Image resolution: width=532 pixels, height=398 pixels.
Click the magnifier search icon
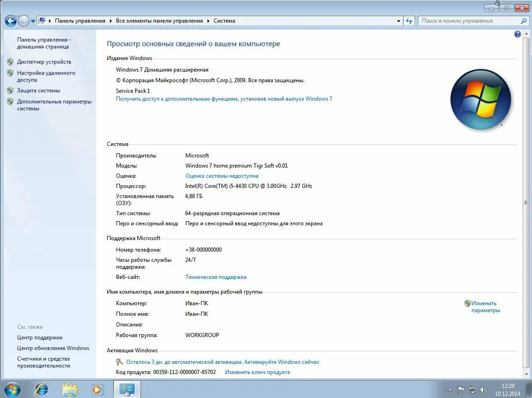pyautogui.click(x=524, y=21)
